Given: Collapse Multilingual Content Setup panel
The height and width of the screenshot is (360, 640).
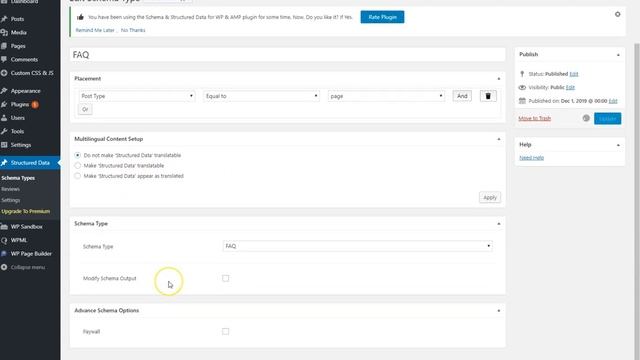Looking at the screenshot, I should point(498,139).
